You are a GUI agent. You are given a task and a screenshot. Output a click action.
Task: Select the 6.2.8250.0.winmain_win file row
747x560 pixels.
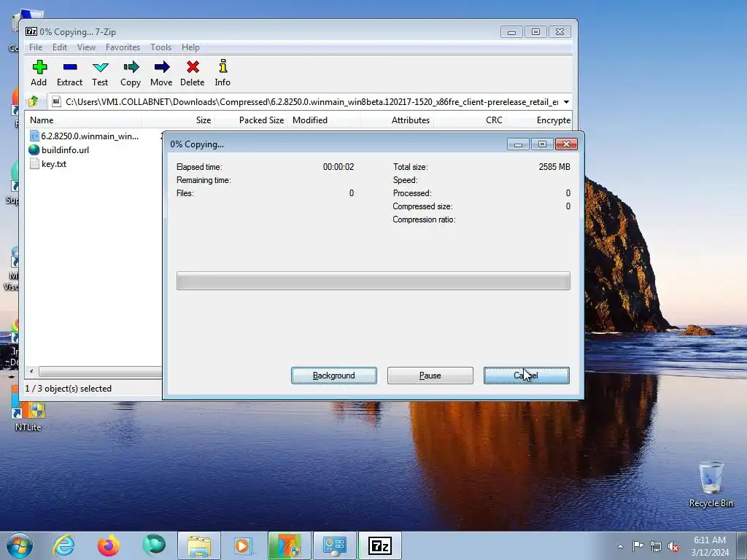pos(84,136)
